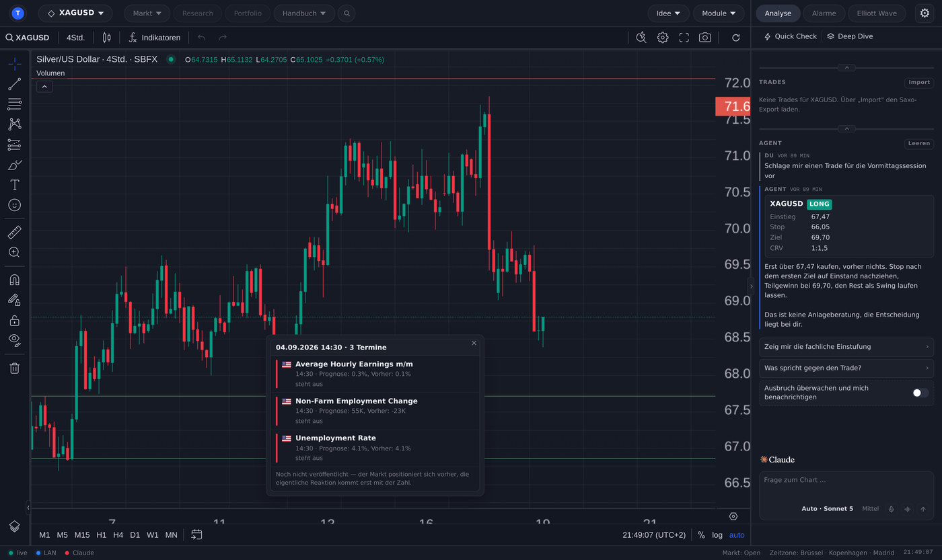Select the crosshair cursor tool

[x=14, y=65]
